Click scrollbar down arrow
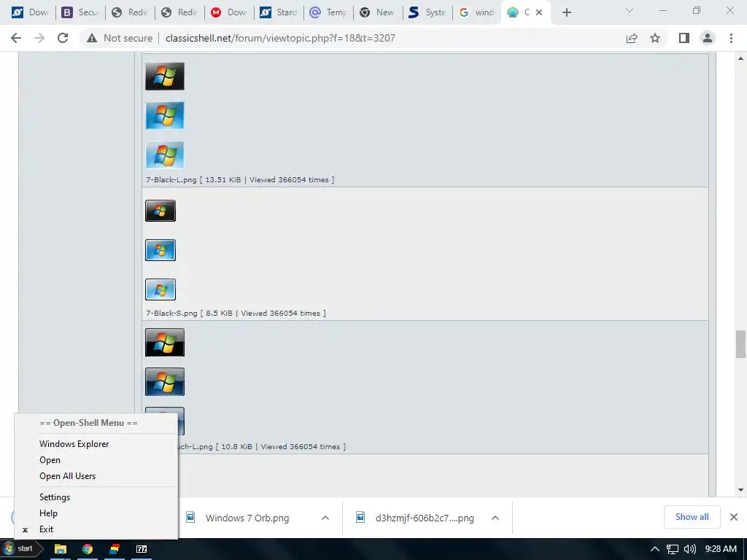 click(x=740, y=489)
